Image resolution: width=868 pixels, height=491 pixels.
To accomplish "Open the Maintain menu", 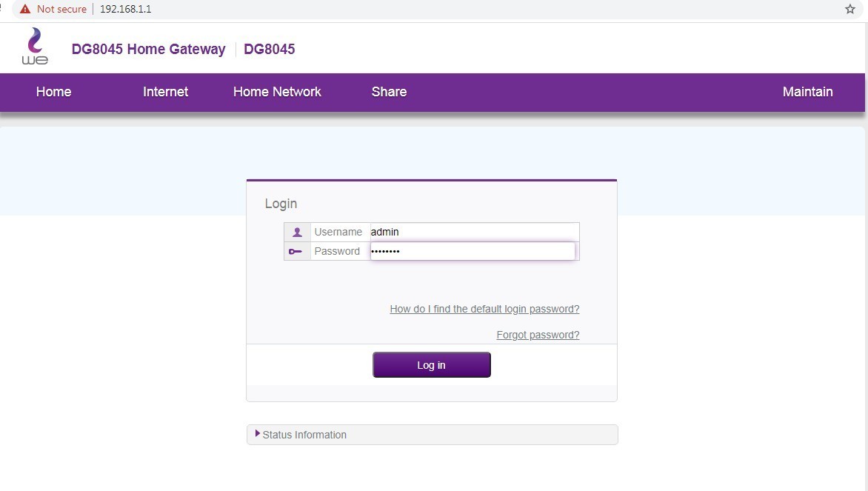I will pyautogui.click(x=807, y=92).
